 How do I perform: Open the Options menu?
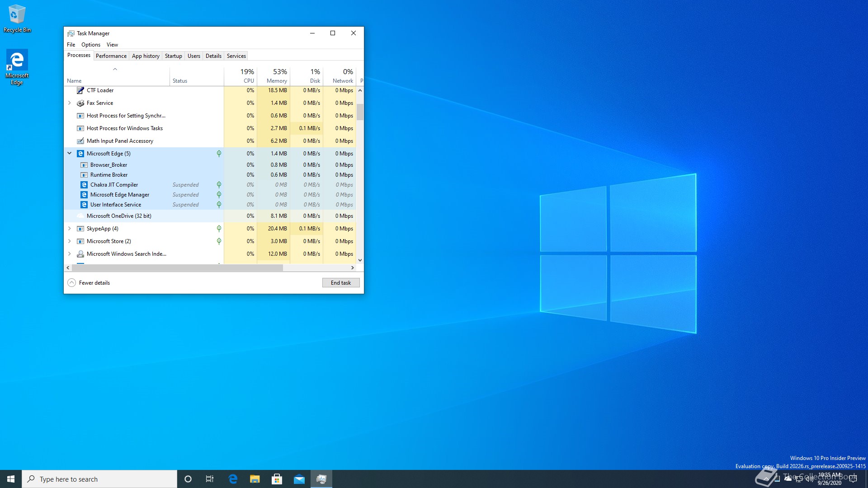91,45
